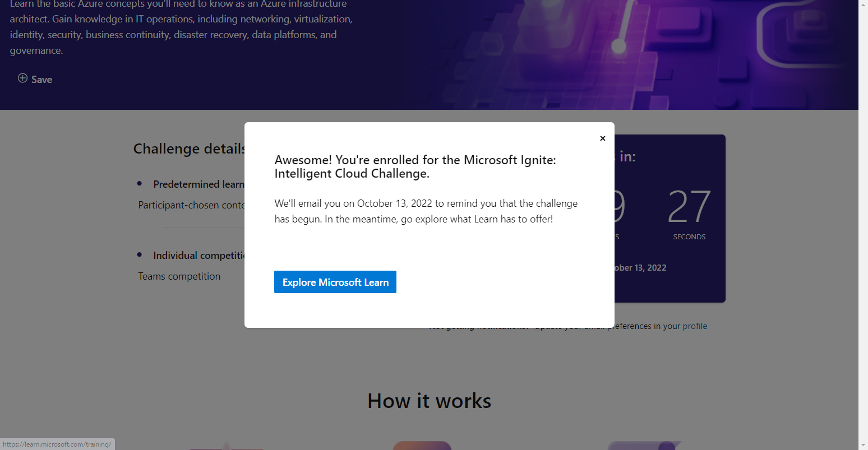The image size is (868, 450).
Task: Click the vertical page scrollbar track
Action: click(864, 224)
